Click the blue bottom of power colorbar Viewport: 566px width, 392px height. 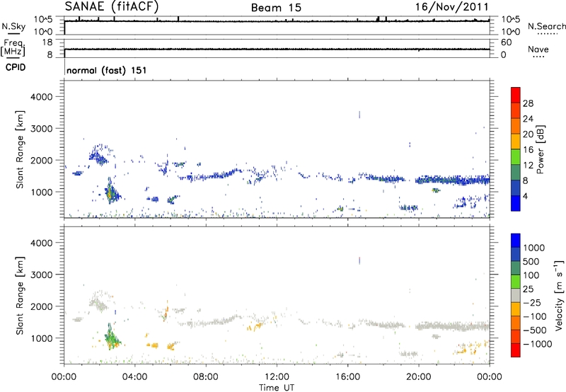pyautogui.click(x=516, y=203)
